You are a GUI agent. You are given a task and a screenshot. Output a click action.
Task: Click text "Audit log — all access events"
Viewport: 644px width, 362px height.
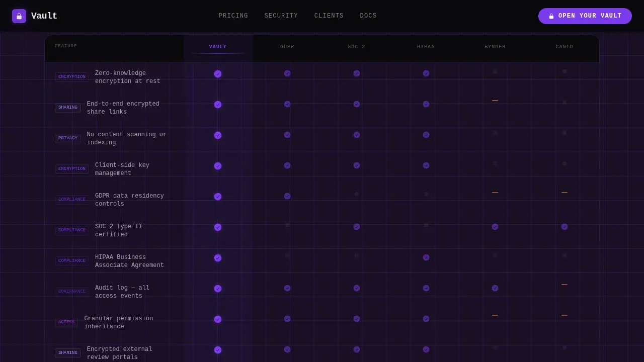122,292
